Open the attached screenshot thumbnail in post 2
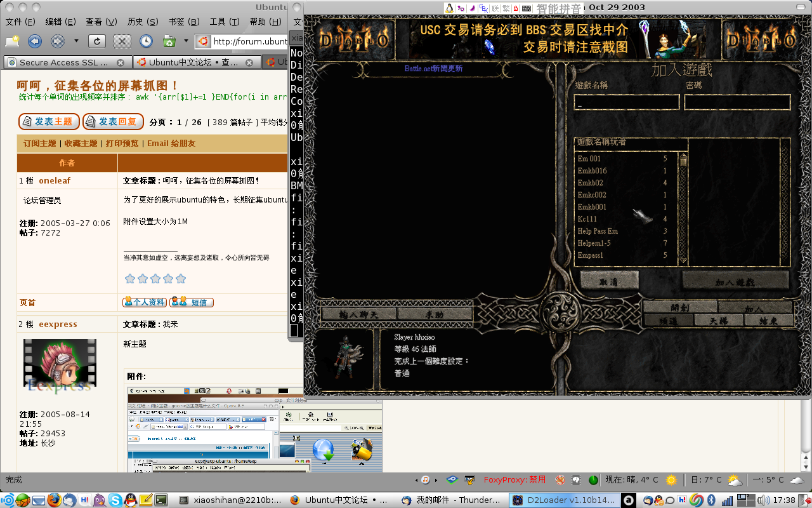812x508 pixels. (255, 429)
